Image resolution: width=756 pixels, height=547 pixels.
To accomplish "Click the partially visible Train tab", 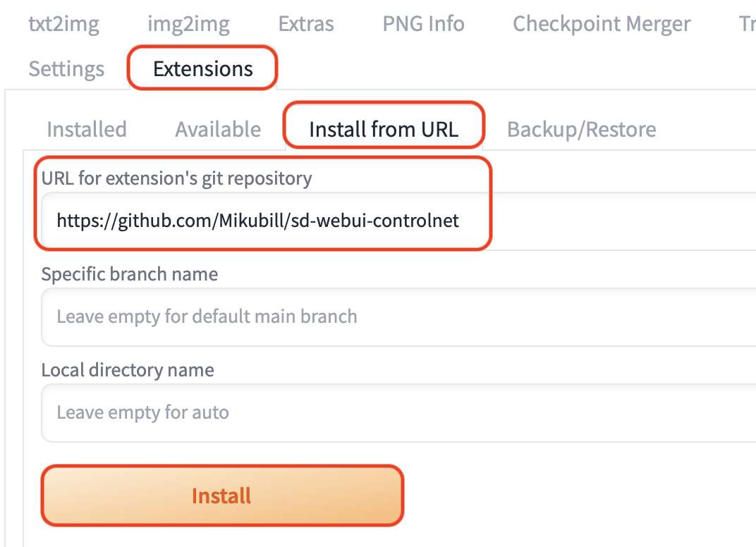I will click(746, 24).
